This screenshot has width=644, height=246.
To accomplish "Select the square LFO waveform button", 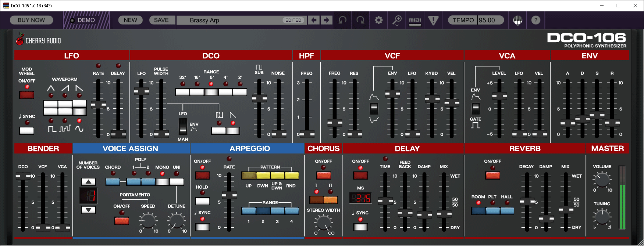I will [x=51, y=112].
